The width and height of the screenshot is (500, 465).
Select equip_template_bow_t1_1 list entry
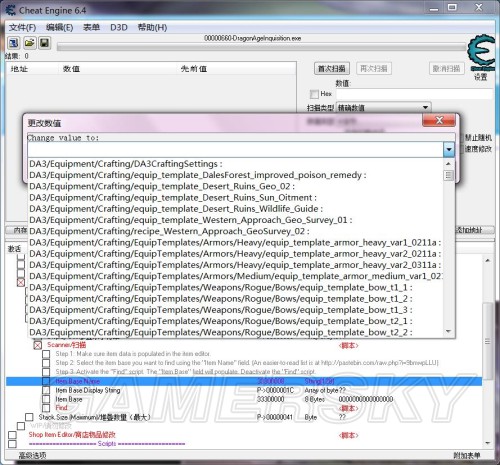(221, 287)
